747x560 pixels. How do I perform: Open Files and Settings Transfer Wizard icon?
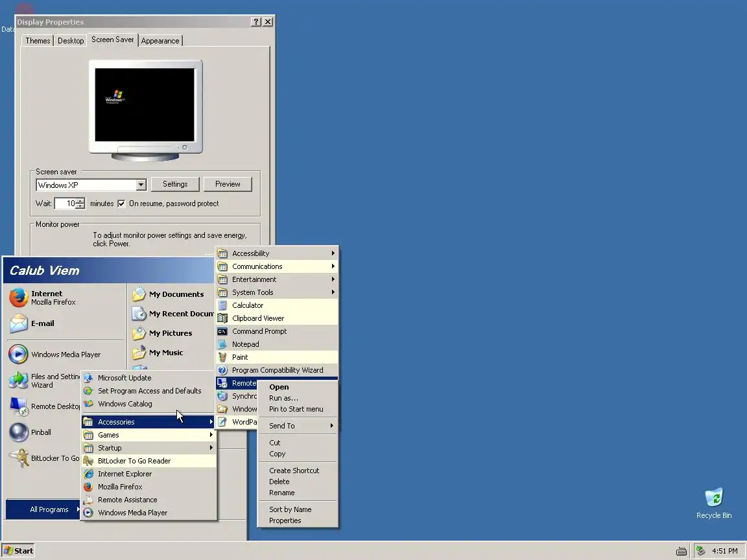click(x=19, y=380)
